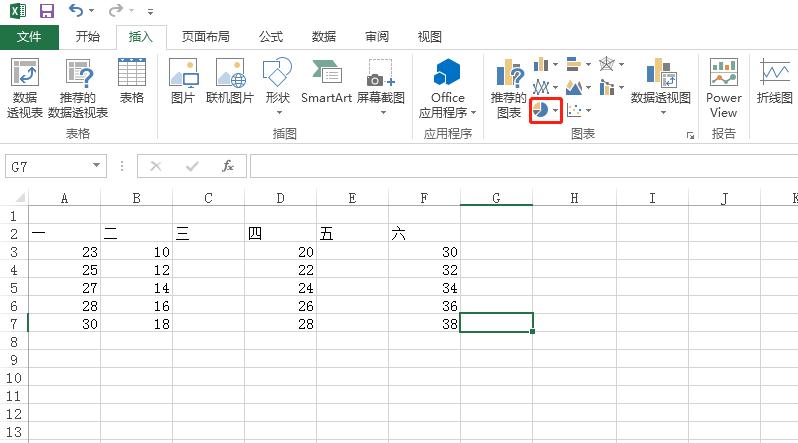The image size is (798, 443).
Task: Select column D header
Action: [280, 198]
